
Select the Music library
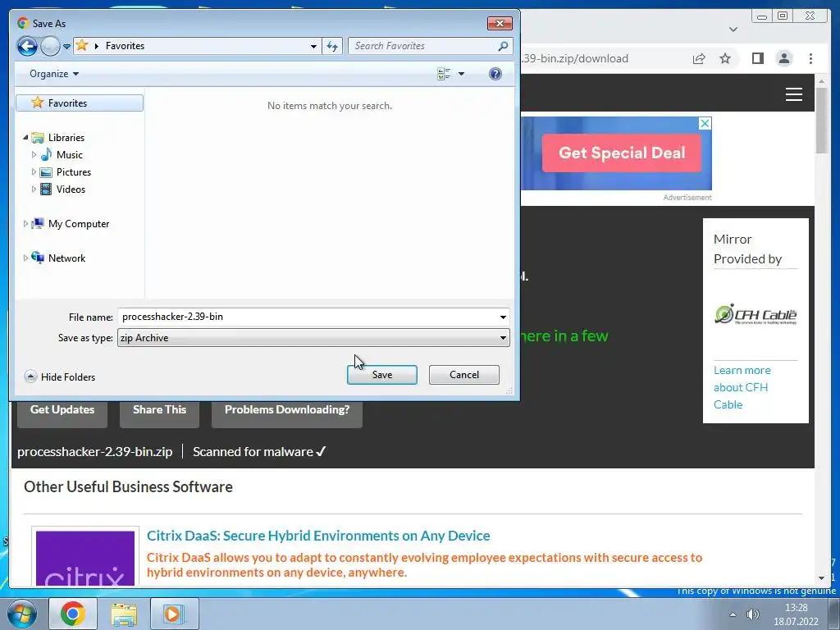coord(69,155)
